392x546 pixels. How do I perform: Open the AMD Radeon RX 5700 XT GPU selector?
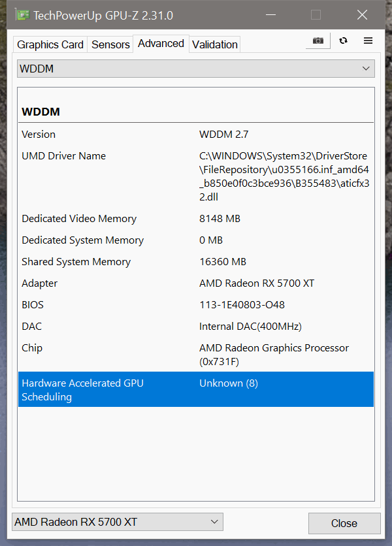118,522
